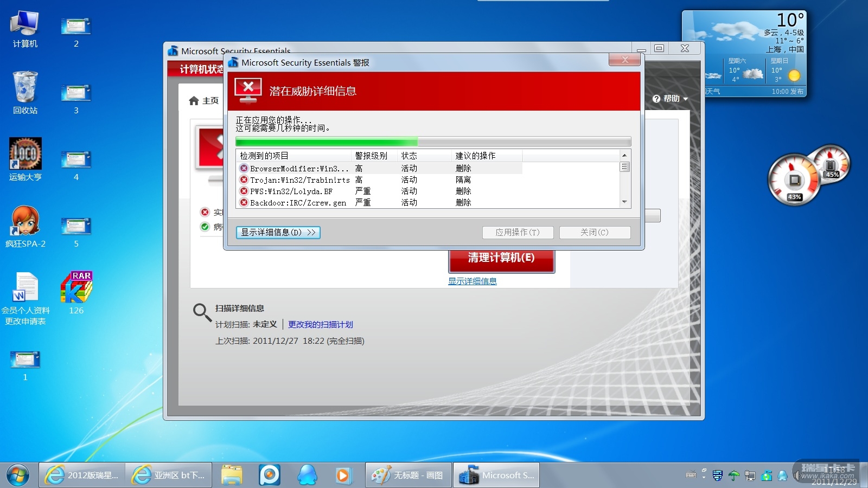Select the 回收站 recycle bin icon
Image resolution: width=868 pixels, height=488 pixels.
click(x=25, y=93)
